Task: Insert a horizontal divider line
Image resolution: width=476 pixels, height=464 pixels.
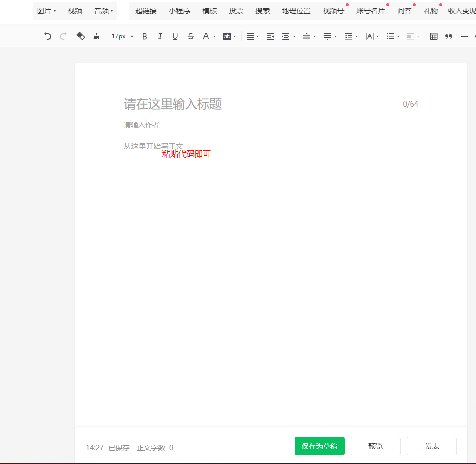Action: click(x=464, y=36)
